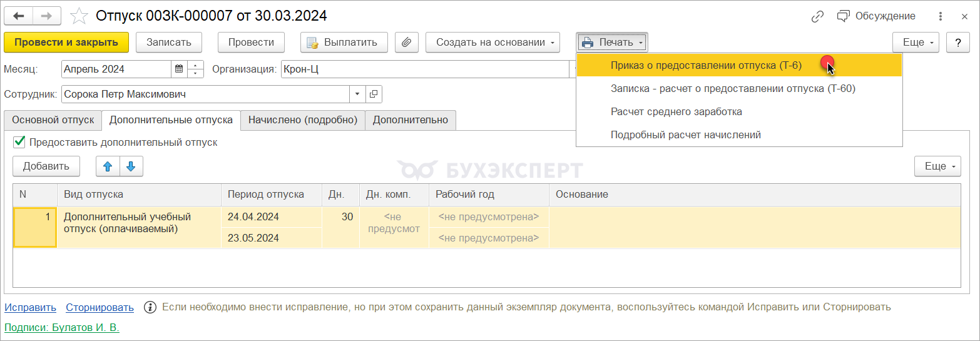Select Записка-расчет (Т-60) print option
The height and width of the screenshot is (341, 980).
[733, 89]
